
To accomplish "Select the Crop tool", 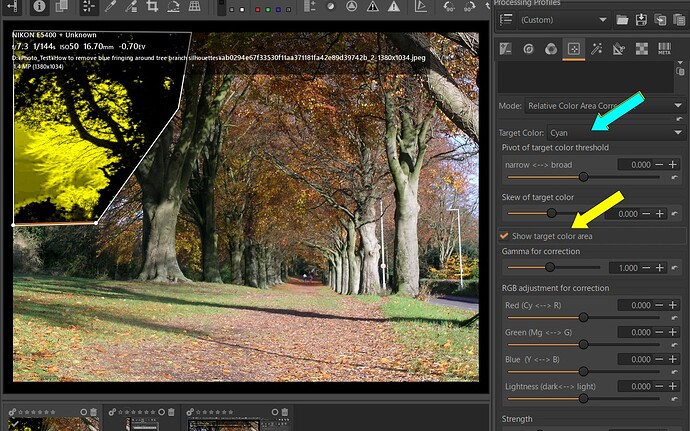I will point(152,6).
